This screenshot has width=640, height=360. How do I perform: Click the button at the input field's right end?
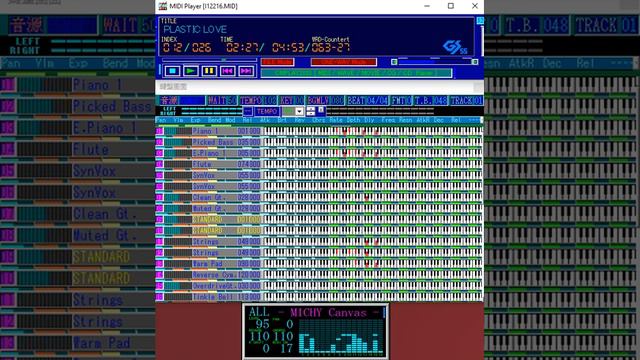478,87
